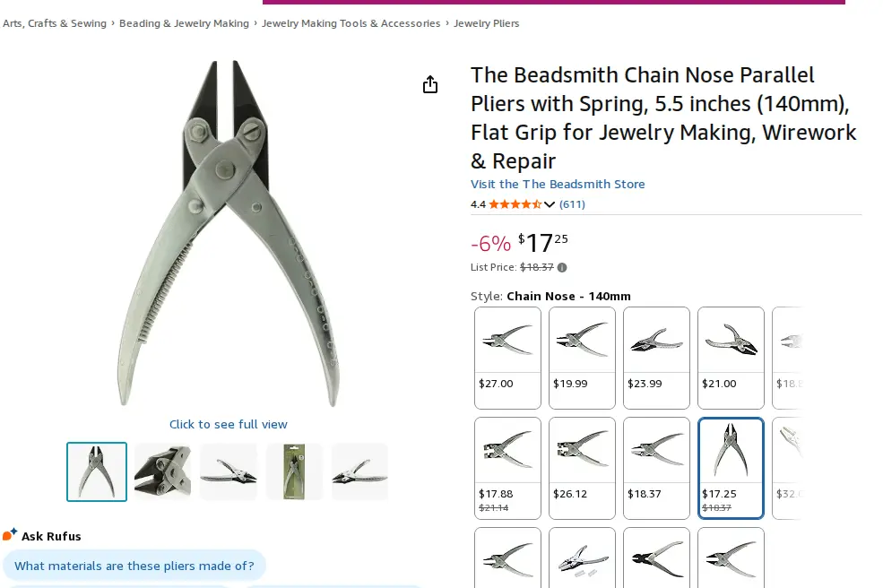Viewport: 883px width, 588px height.
Task: Click the star rating icons
Action: pyautogui.click(x=515, y=204)
